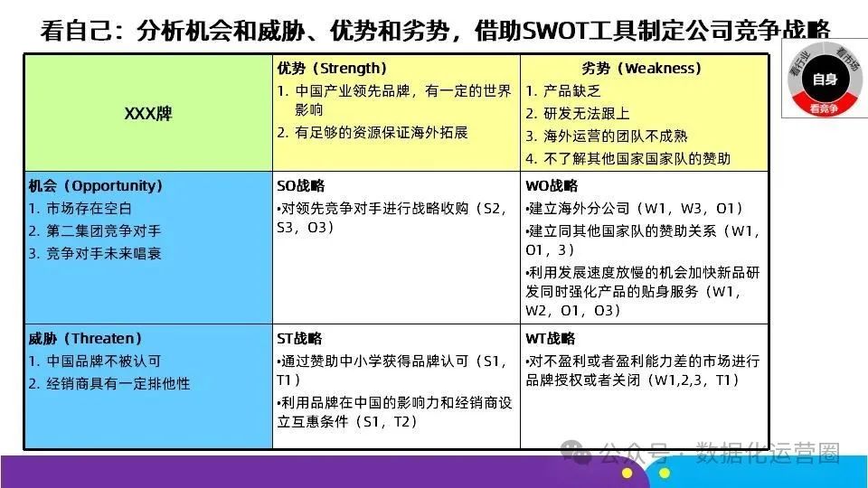Click the 威胁（Threaten）header

pyautogui.click(x=85, y=338)
